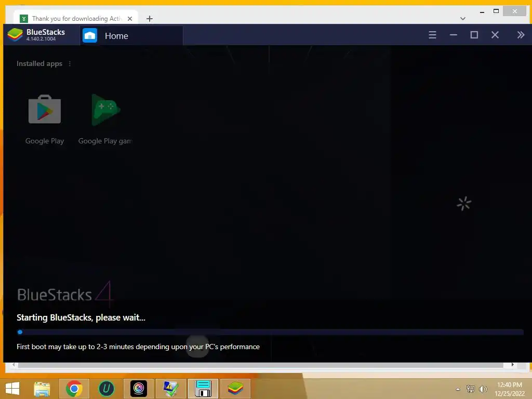Click the horizontal scrollbar right arrow
The width and height of the screenshot is (532, 399).
[x=512, y=365]
